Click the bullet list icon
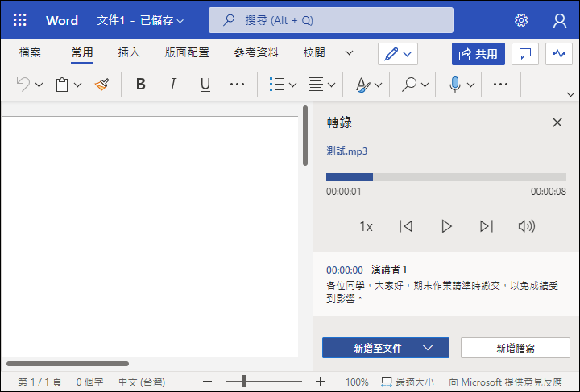 (277, 85)
